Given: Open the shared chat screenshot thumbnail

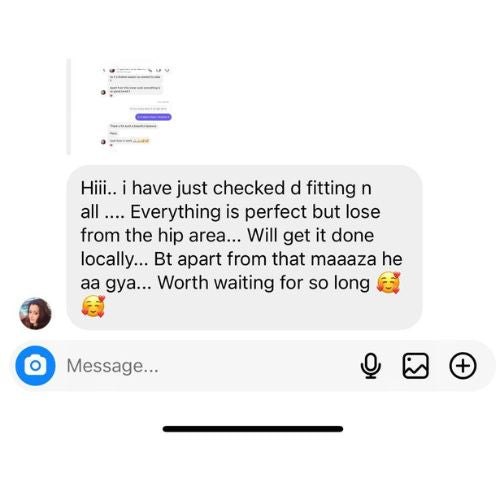Looking at the screenshot, I should pos(136,107).
